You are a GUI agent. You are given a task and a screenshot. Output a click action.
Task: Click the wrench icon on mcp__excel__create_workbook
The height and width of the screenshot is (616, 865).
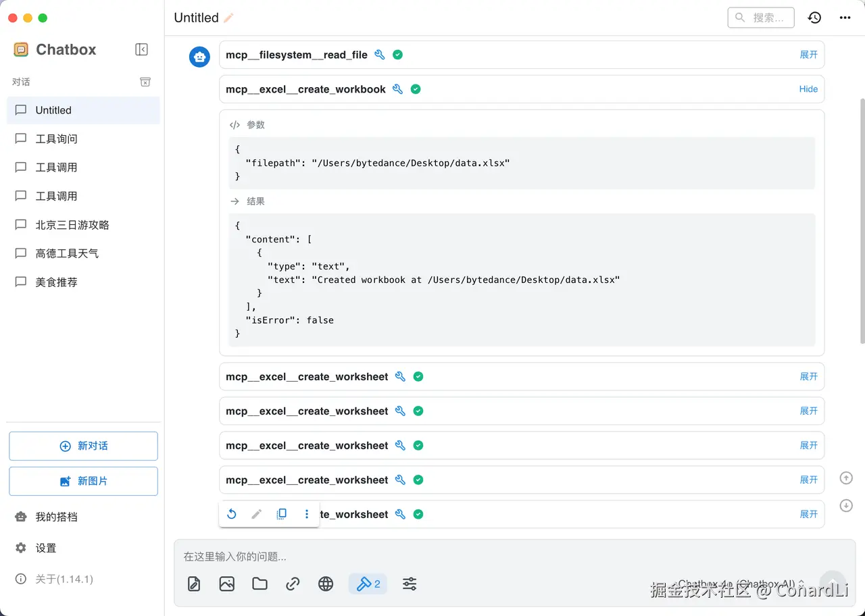click(397, 89)
